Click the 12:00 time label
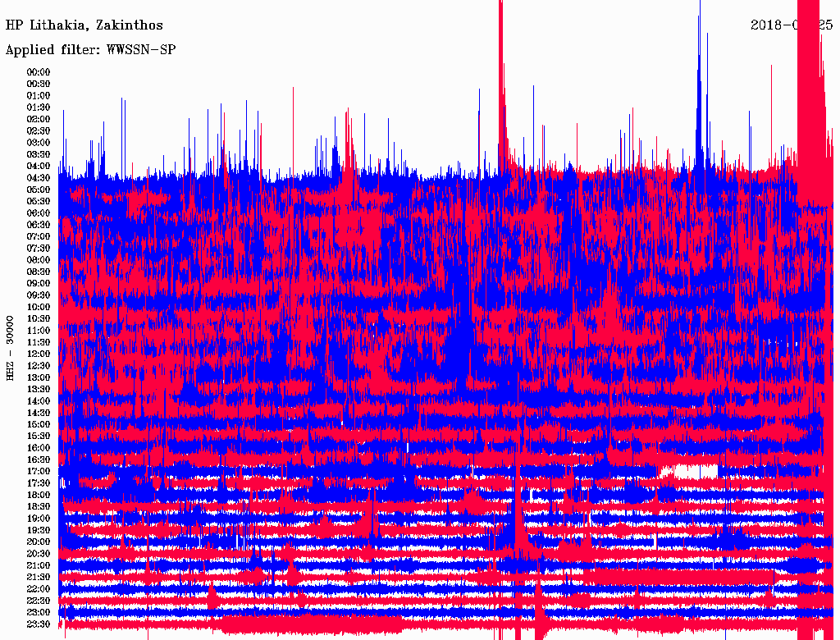Viewport: 840px width, 640px height. 39,354
